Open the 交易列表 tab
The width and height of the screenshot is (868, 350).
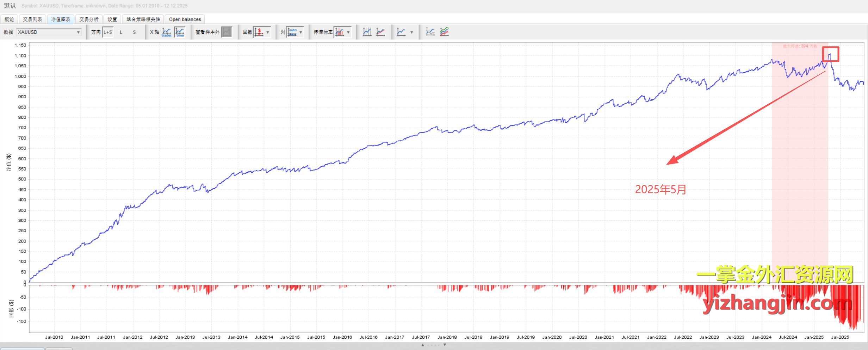click(32, 19)
